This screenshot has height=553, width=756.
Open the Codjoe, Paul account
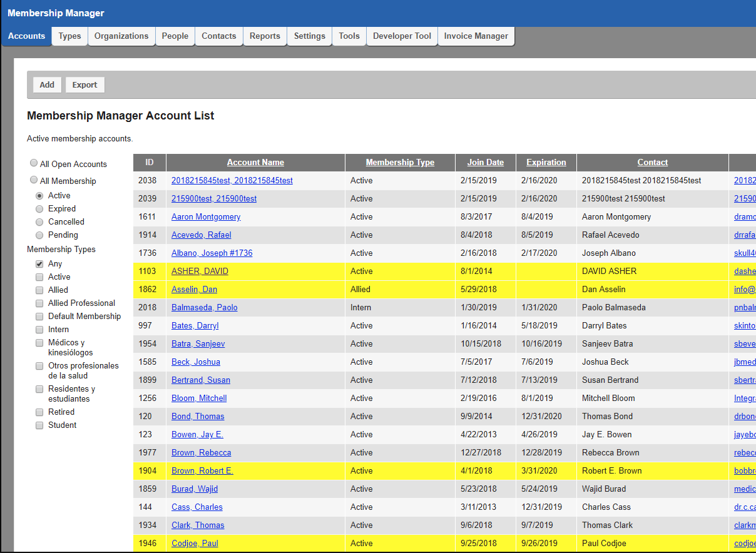(195, 544)
